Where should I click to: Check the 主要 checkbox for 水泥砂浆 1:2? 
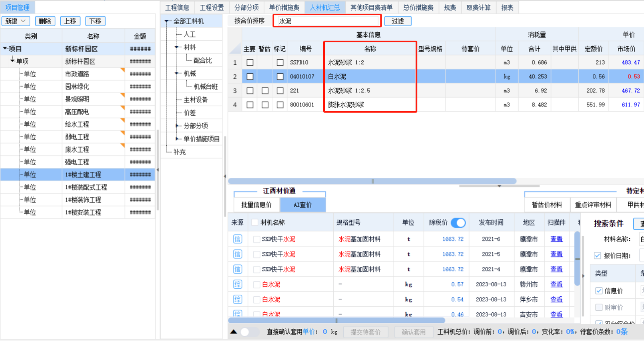[250, 62]
